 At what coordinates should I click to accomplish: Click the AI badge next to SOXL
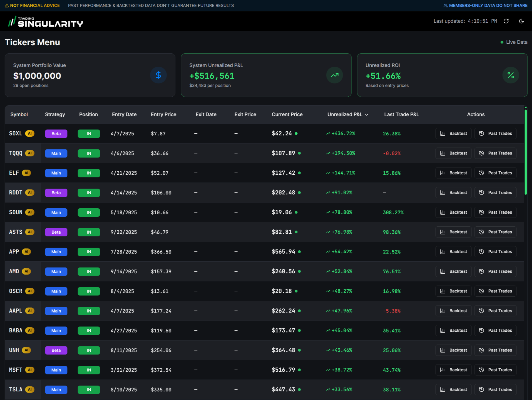tap(30, 134)
